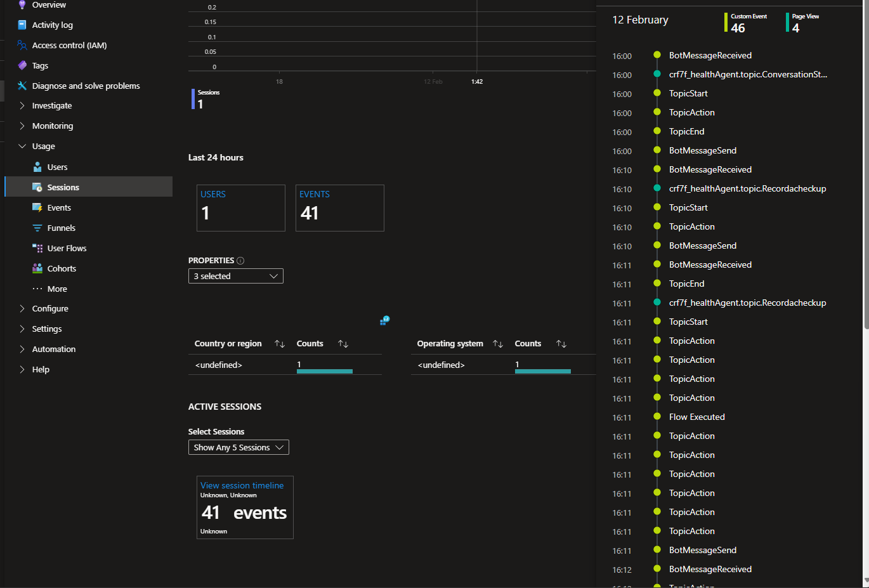Open the Tags panel
This screenshot has height=588, width=869.
[41, 65]
